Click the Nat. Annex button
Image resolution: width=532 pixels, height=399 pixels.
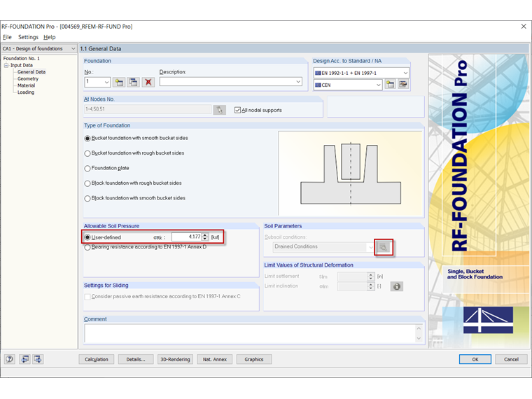point(214,359)
